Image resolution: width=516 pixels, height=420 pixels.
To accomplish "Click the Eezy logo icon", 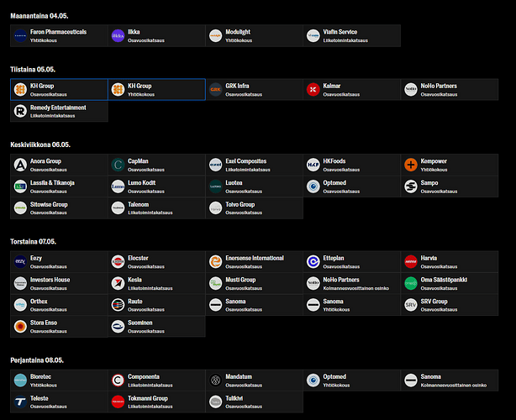I will point(20,262).
